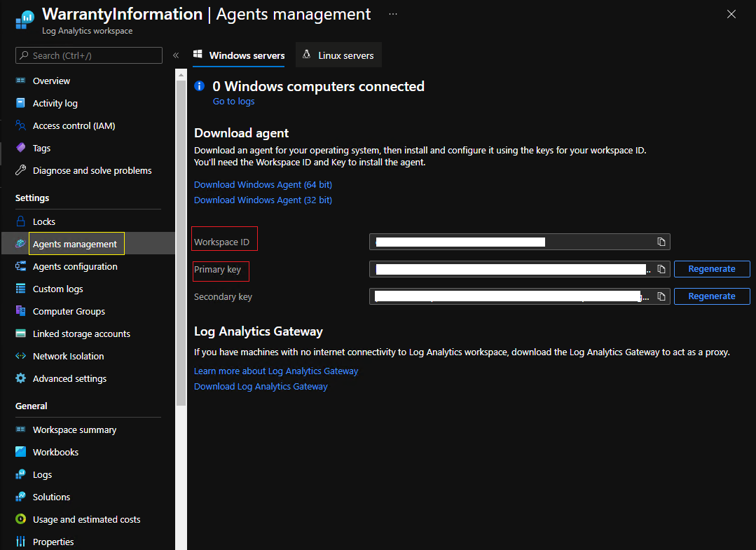Copy the Primary key value
756x550 pixels.
(x=661, y=269)
